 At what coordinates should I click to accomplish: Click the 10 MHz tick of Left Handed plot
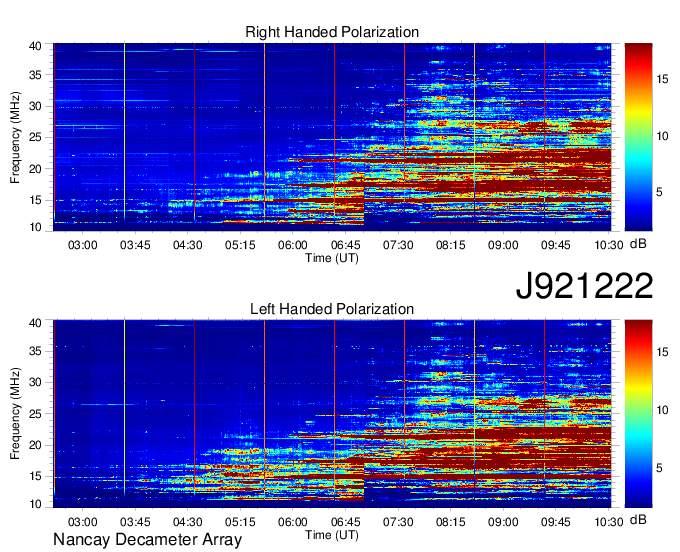(x=35, y=504)
